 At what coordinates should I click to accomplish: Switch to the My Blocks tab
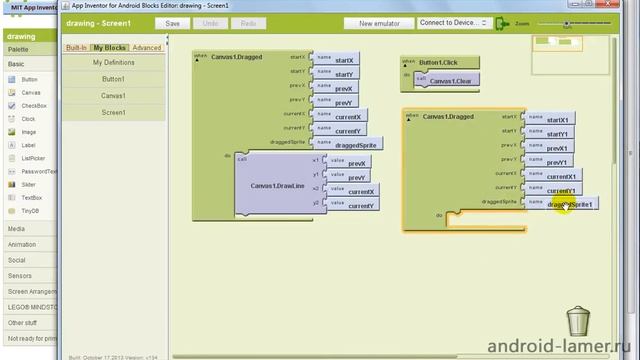pos(109,48)
